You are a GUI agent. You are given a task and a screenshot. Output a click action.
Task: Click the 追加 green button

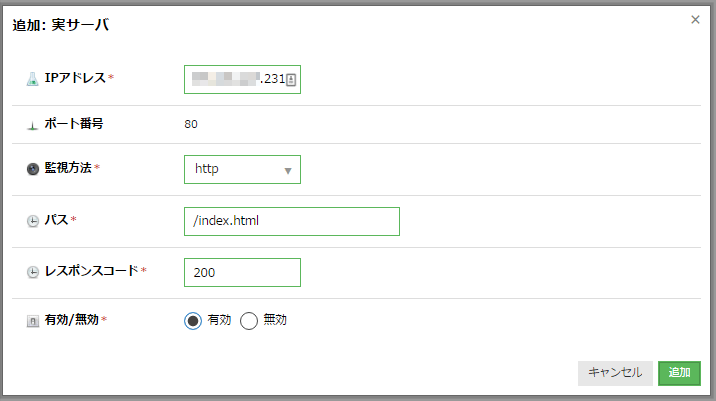point(679,373)
